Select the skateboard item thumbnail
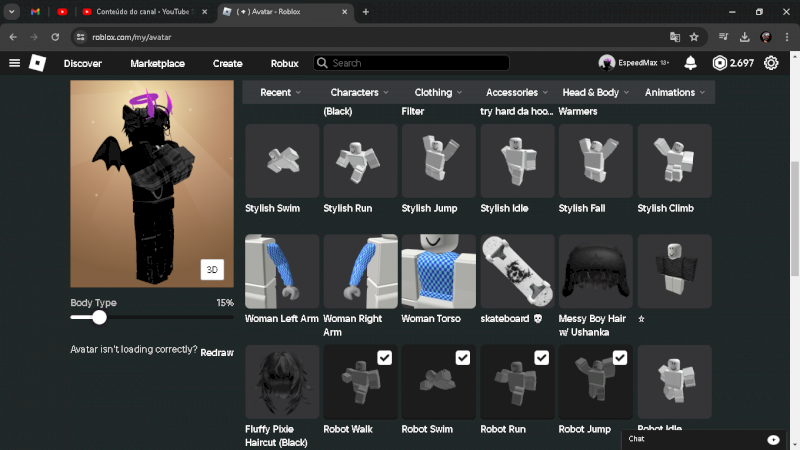The width and height of the screenshot is (800, 450). click(517, 271)
